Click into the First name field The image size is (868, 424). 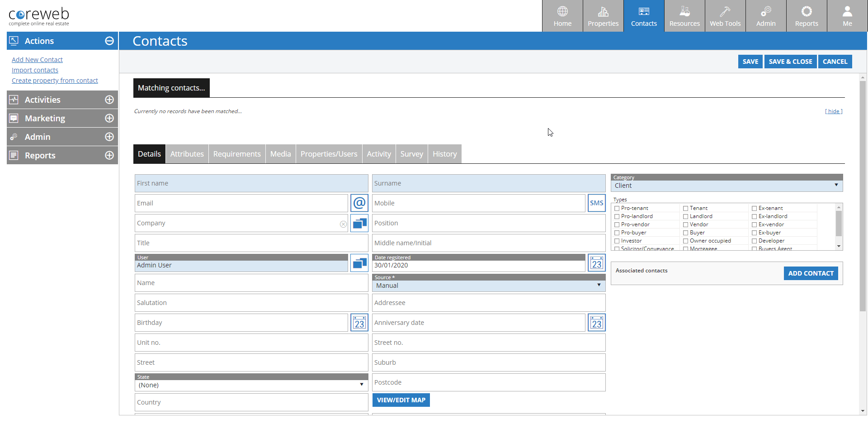point(251,183)
